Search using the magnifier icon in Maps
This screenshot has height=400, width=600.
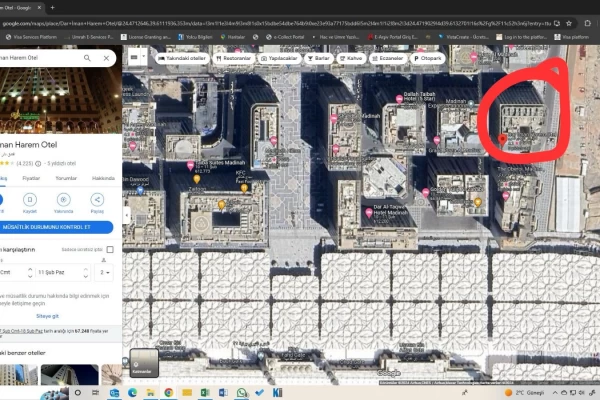[x=87, y=58]
